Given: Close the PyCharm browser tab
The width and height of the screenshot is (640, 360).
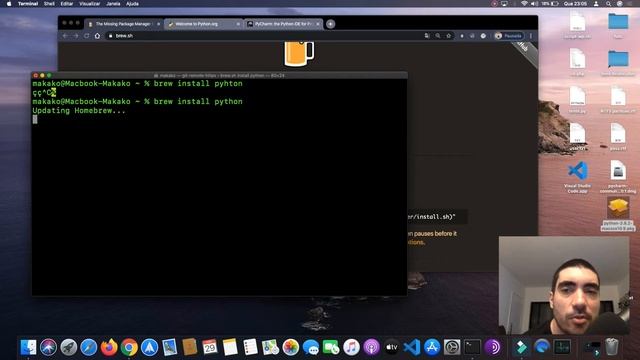Looking at the screenshot, I should tap(318, 24).
